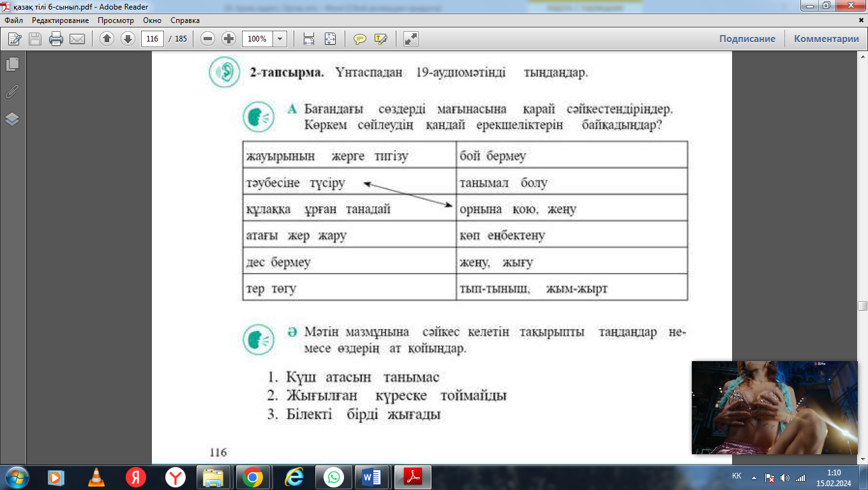868x490 pixels.
Task: Open the media player taskbar icon
Action: [56, 477]
